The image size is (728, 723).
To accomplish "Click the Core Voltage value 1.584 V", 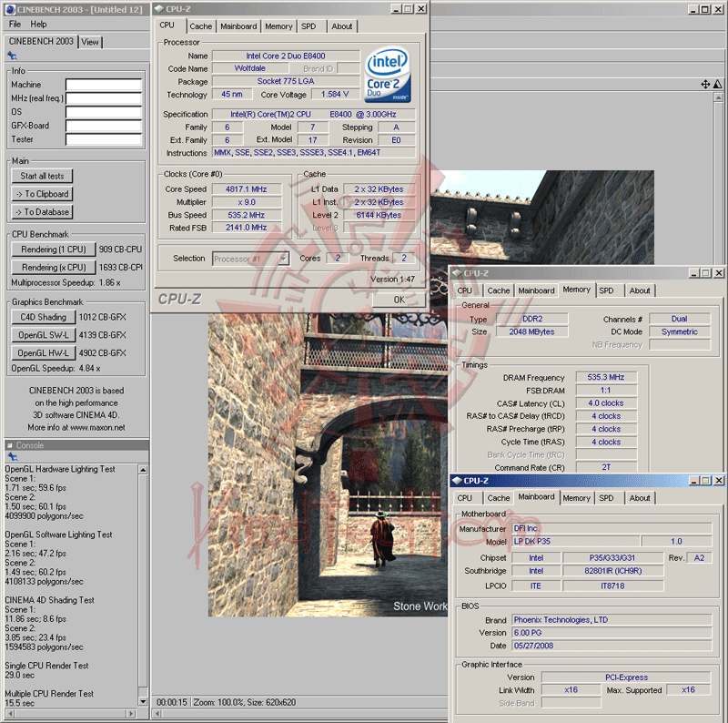I will tap(335, 95).
